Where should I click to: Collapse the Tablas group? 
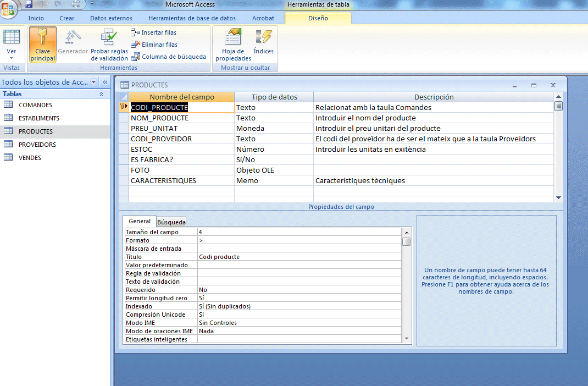click(x=101, y=94)
